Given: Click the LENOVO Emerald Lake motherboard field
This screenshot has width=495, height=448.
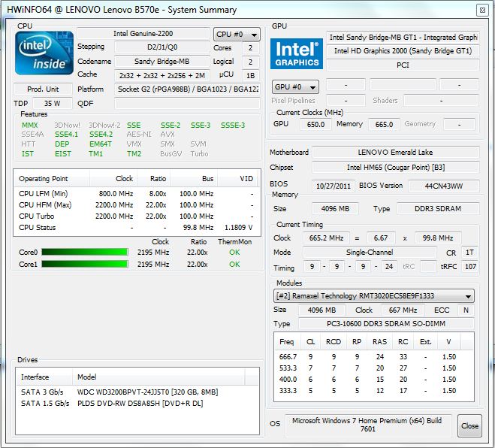Looking at the screenshot, I should [396, 153].
